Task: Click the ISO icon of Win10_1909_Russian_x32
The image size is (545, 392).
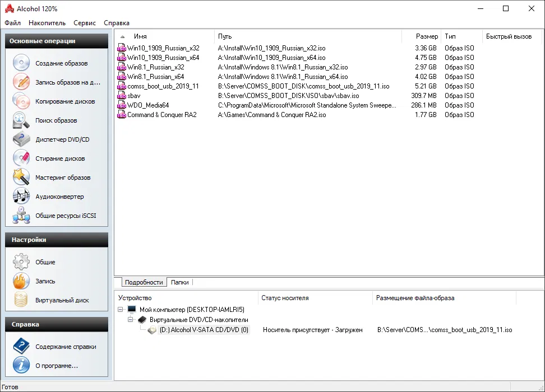Action: pyautogui.click(x=121, y=48)
